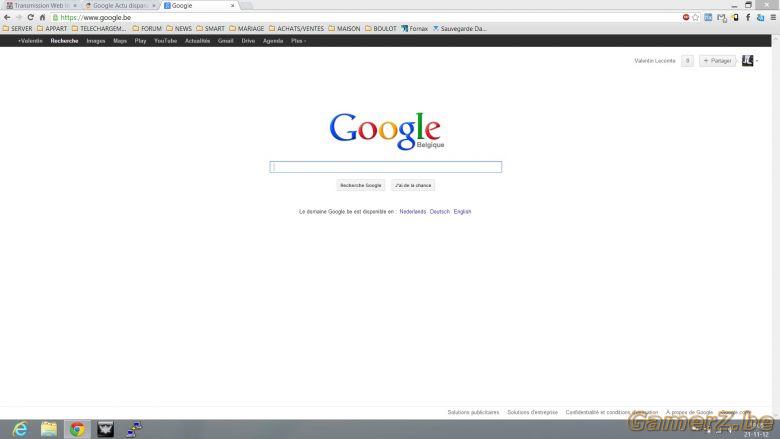
Task: Open Gmail from the Google bar
Action: click(225, 41)
